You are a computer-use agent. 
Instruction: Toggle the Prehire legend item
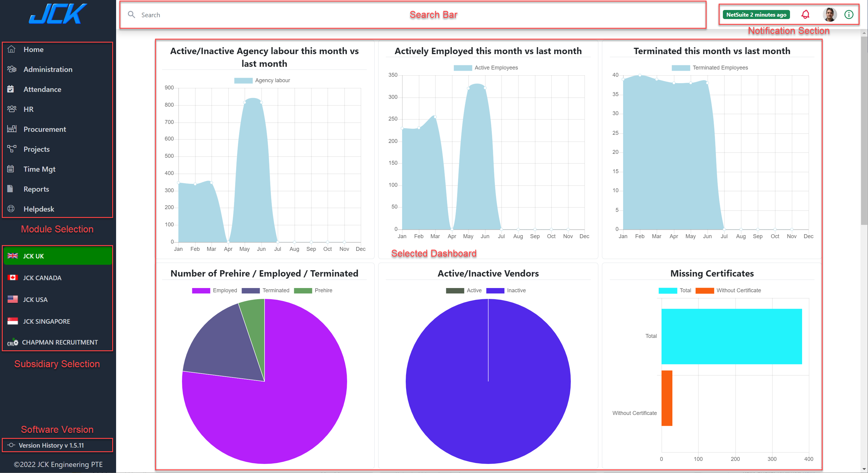[313, 290]
